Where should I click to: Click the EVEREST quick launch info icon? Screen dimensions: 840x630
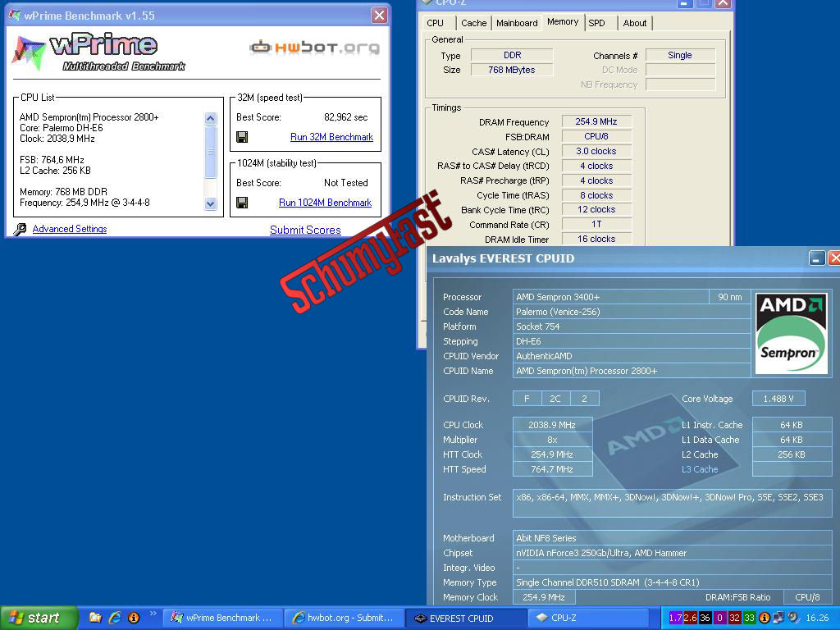134,618
